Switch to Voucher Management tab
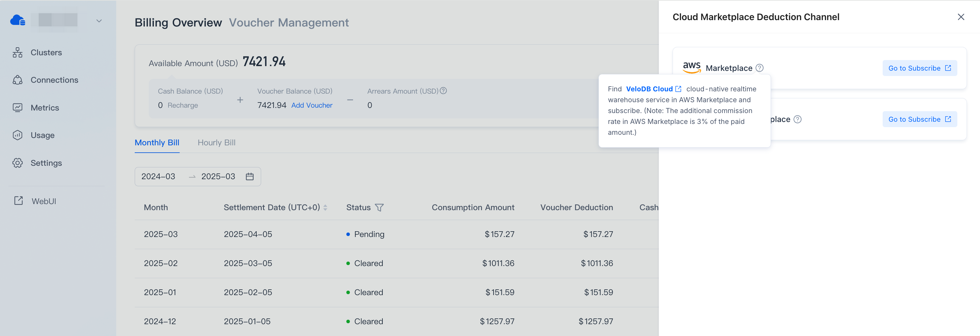The width and height of the screenshot is (980, 336). 289,22
